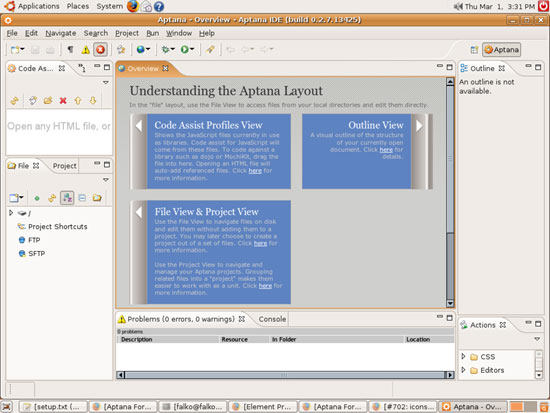Click the green Run play icon
Screen dimensions: 550x413
pos(185,49)
